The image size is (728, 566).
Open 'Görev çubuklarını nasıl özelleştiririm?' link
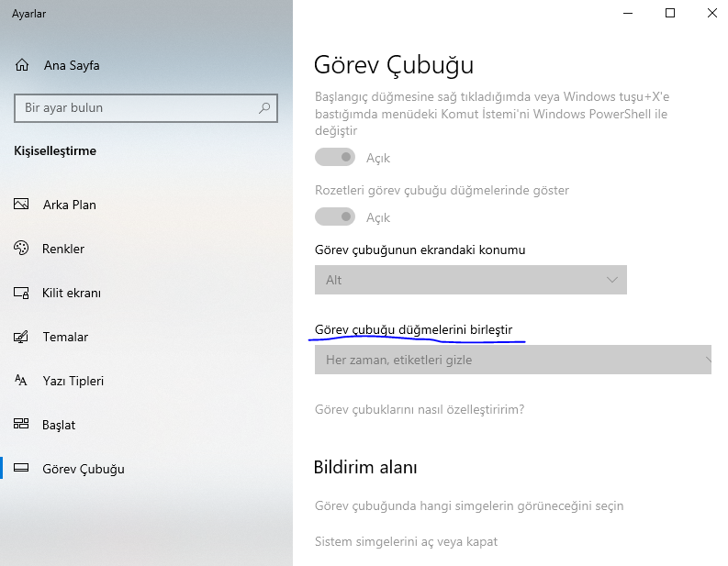[420, 410]
